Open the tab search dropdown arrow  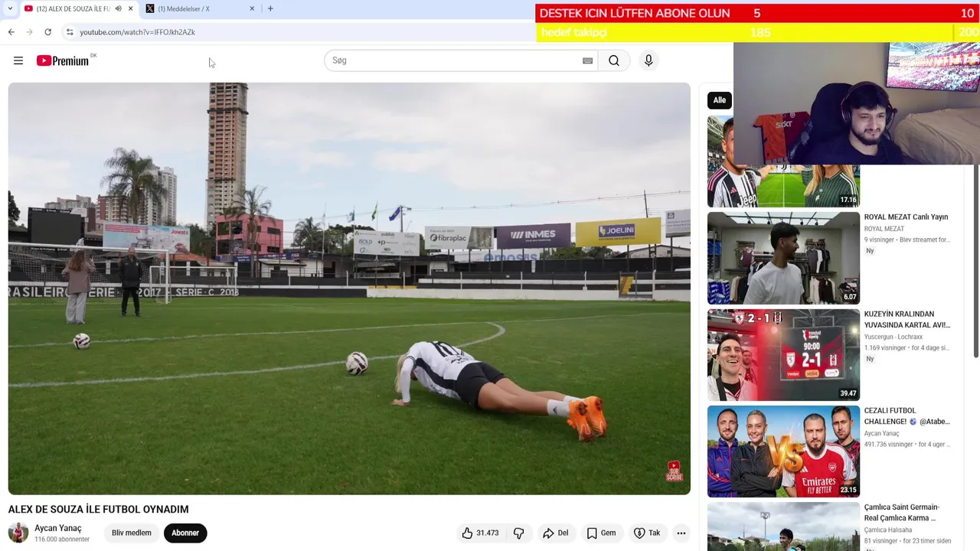10,8
